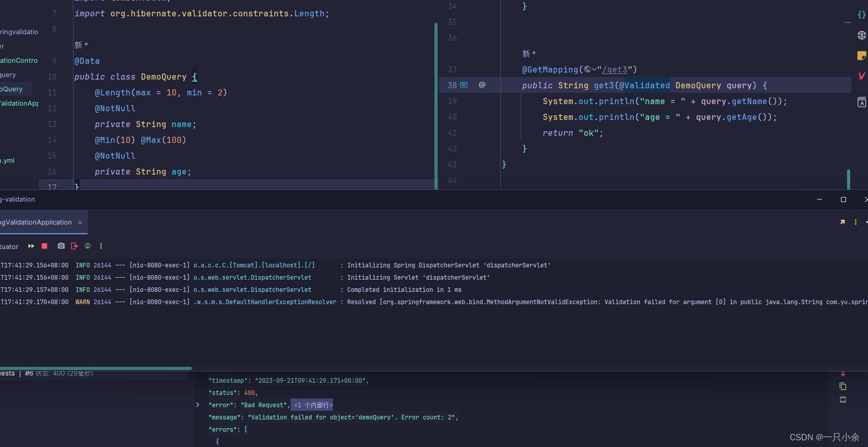Open the yellow sticky note tool icon
This screenshot has width=868, height=447.
pyautogui.click(x=861, y=56)
